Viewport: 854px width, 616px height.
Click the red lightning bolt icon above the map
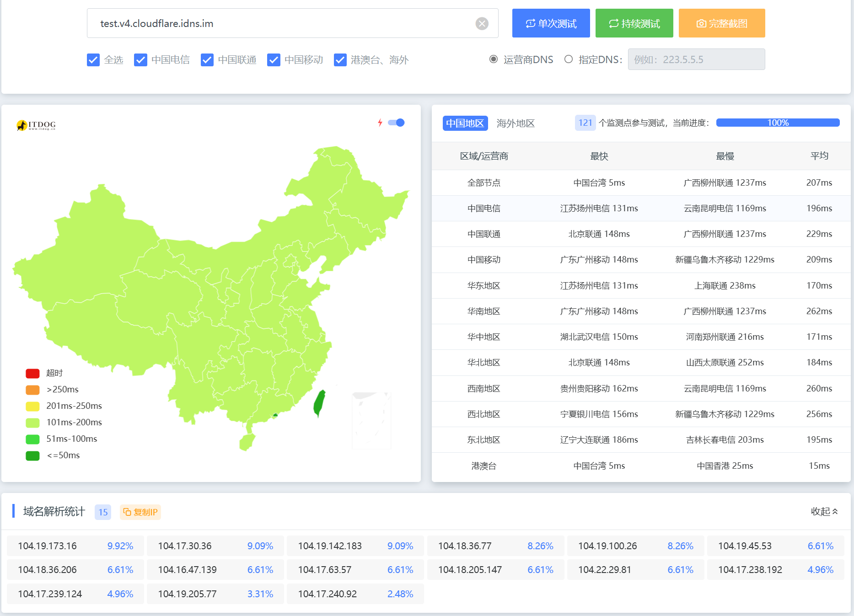click(380, 123)
